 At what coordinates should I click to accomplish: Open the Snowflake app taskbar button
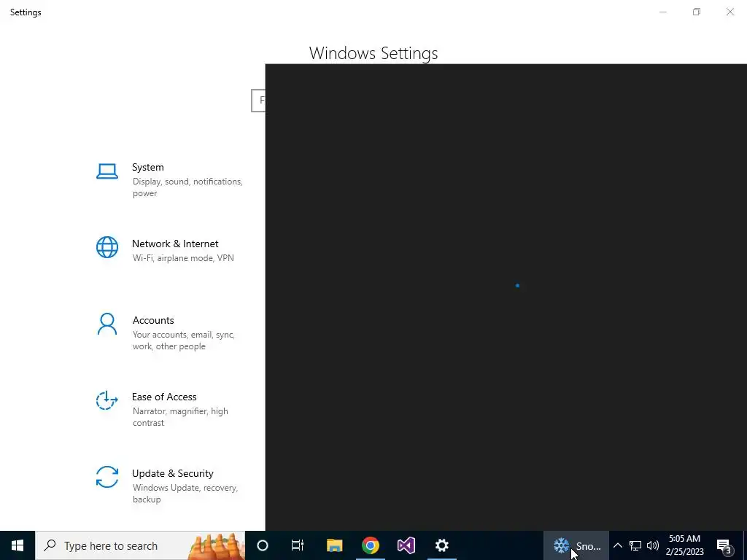tap(576, 545)
